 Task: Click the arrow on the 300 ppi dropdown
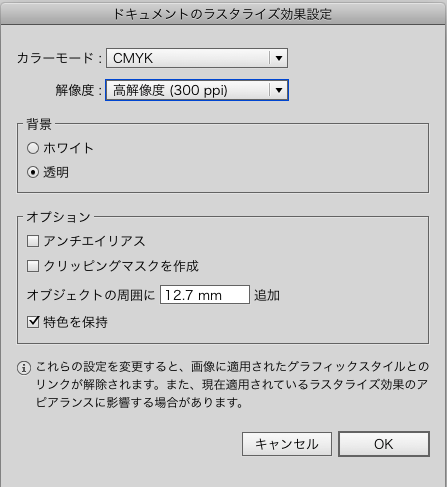point(279,90)
